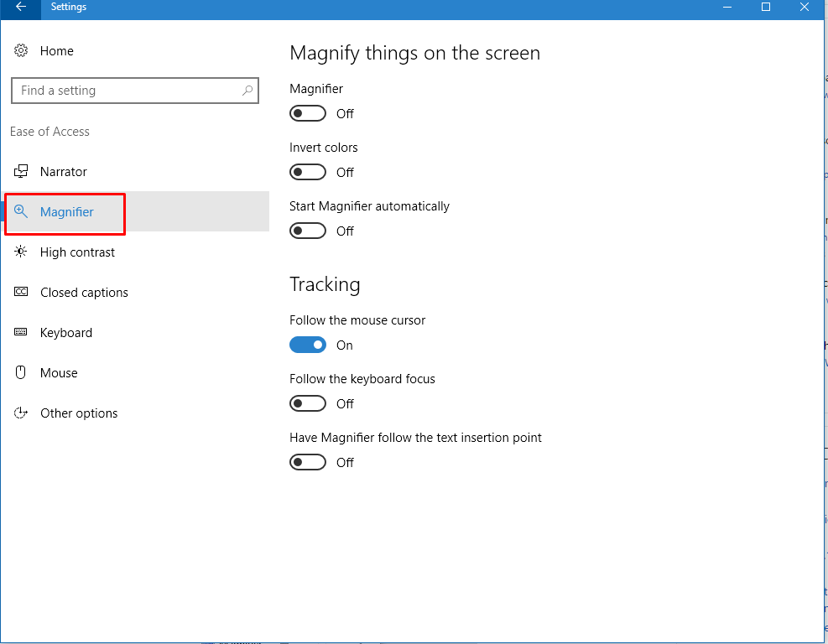Image resolution: width=828 pixels, height=644 pixels.
Task: Click the Keyboard icon in sidebar
Action: (x=21, y=333)
